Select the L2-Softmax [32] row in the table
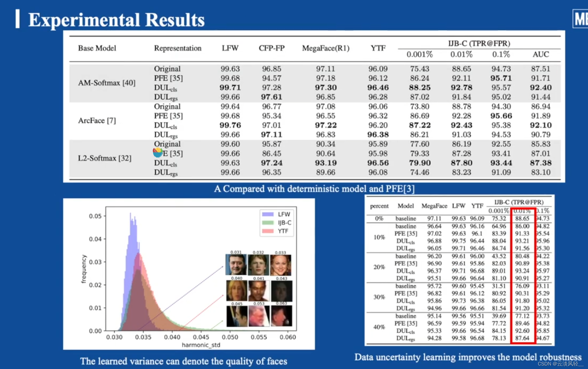Viewport: 588px width, 369px height. tap(104, 158)
